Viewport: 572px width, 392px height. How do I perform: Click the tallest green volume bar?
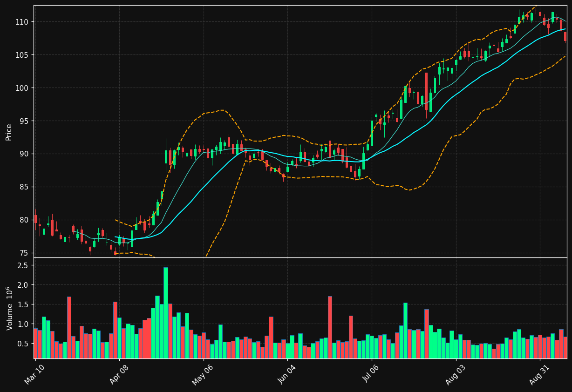tap(166, 313)
